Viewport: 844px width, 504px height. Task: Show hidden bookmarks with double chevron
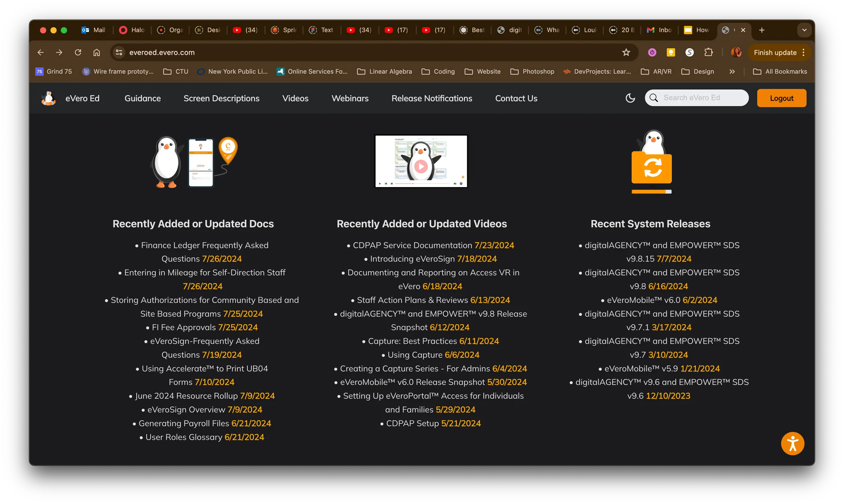pos(732,72)
